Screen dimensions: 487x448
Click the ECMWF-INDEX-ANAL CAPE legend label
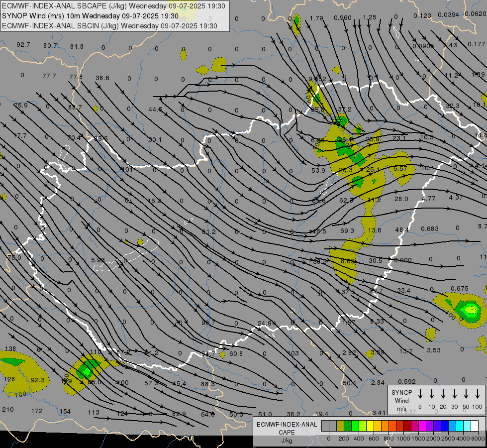[x=287, y=428]
